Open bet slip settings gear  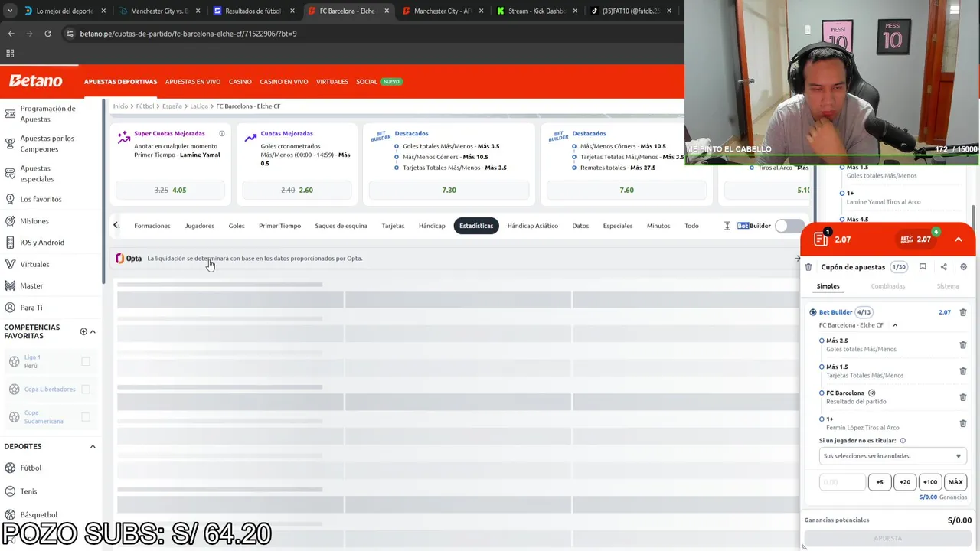[x=963, y=267]
